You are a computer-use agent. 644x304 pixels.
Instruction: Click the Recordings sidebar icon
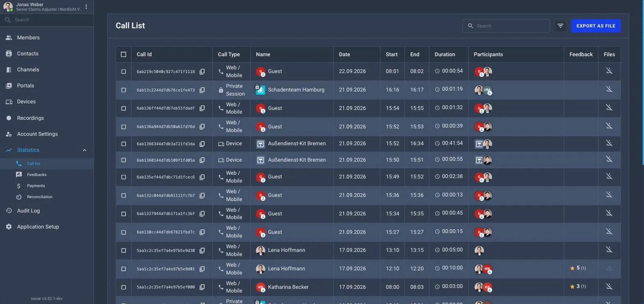pos(9,118)
